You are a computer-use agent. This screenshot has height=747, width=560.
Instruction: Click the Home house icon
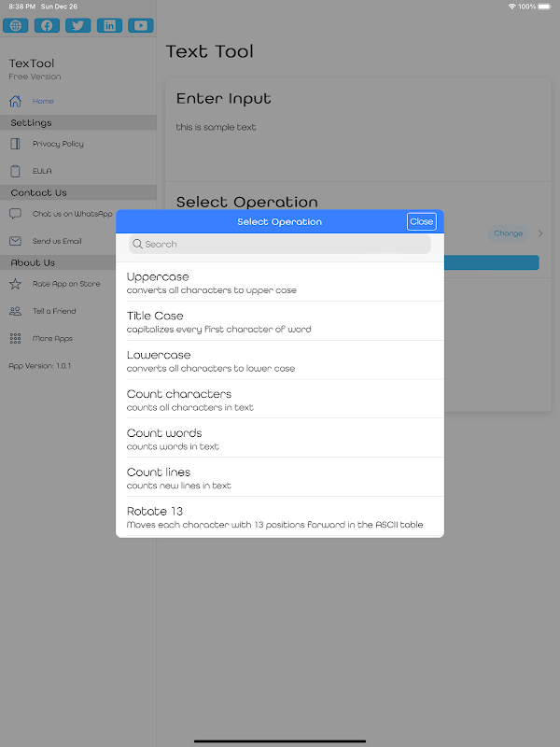15,101
